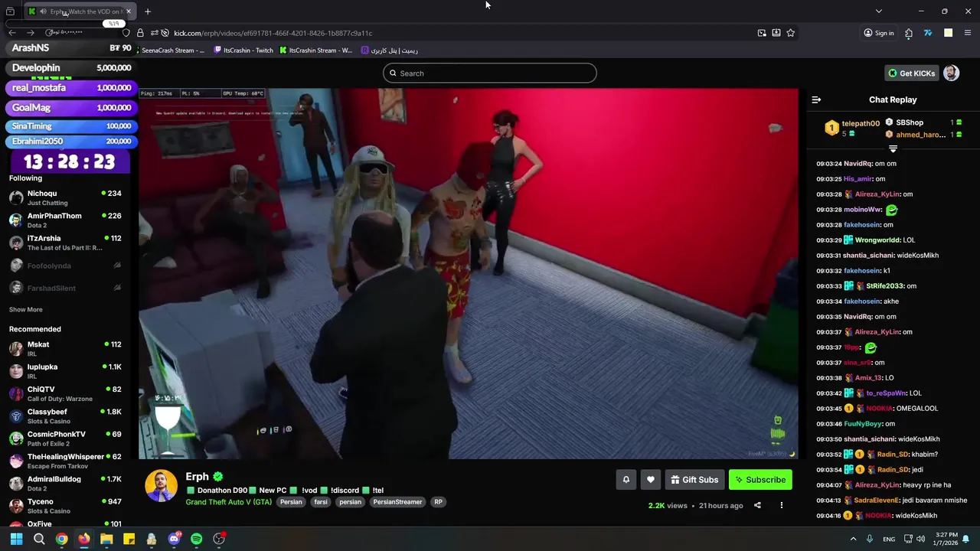Expand Show More followed channels
980x551 pixels.
click(26, 310)
